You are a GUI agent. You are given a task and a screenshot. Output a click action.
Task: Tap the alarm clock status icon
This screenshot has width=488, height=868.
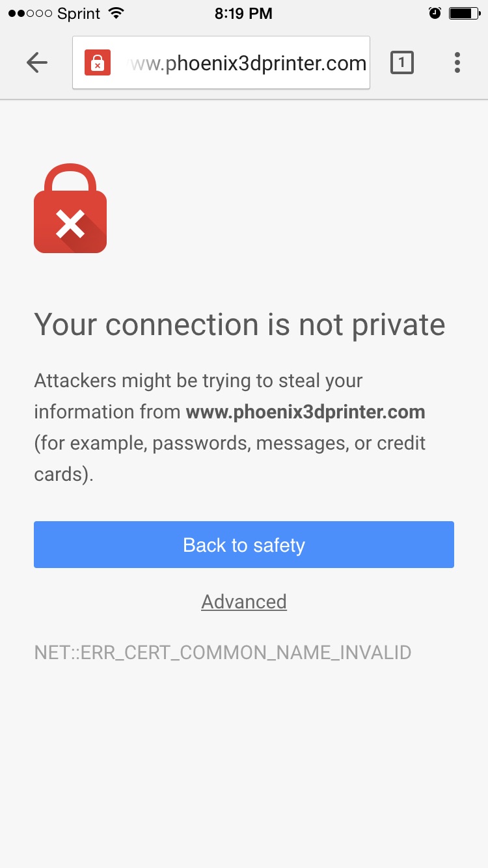[435, 14]
